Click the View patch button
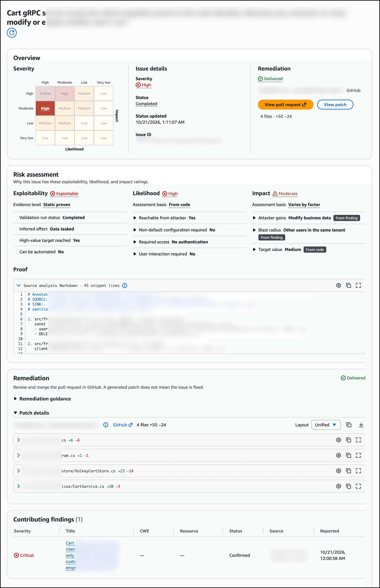The height and width of the screenshot is (588, 380). [x=335, y=105]
